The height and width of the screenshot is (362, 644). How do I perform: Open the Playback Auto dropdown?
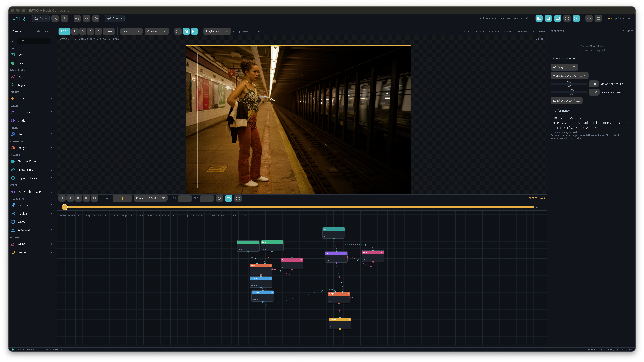(x=217, y=31)
